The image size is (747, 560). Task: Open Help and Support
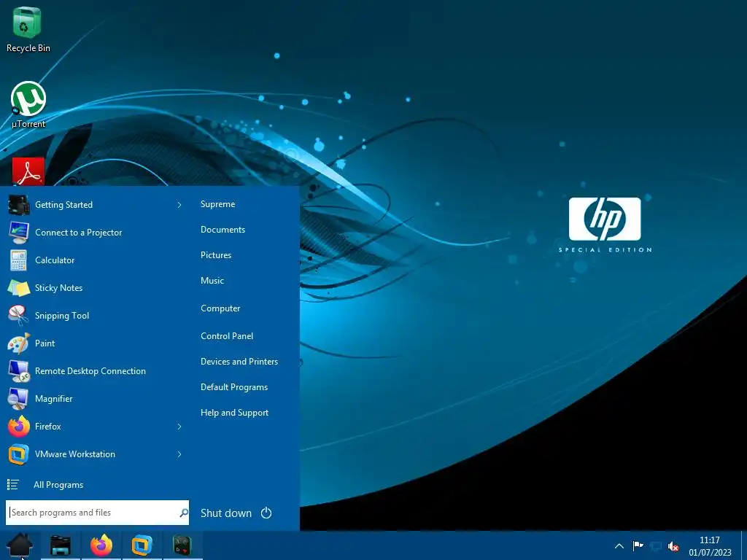click(x=234, y=413)
